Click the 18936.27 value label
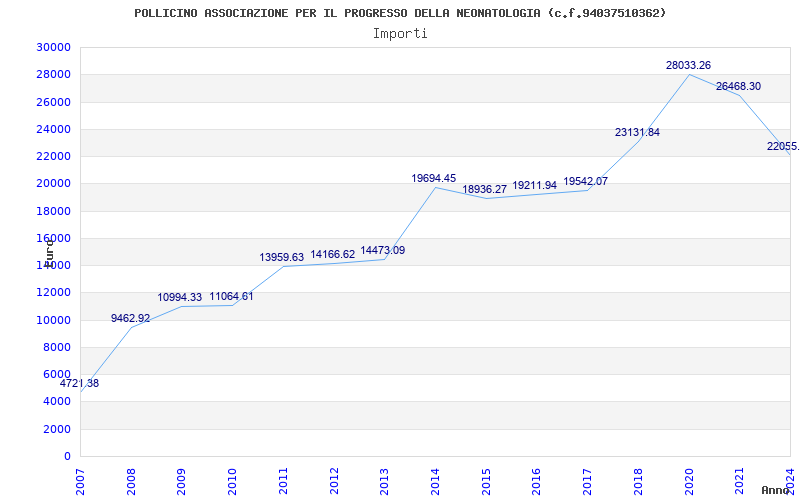The height and width of the screenshot is (500, 800). (x=485, y=189)
